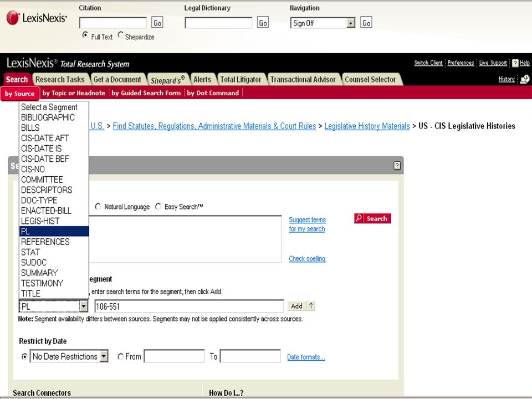532x399 pixels.
Task: Pick TESTIMONY from segment list
Action: point(54,283)
